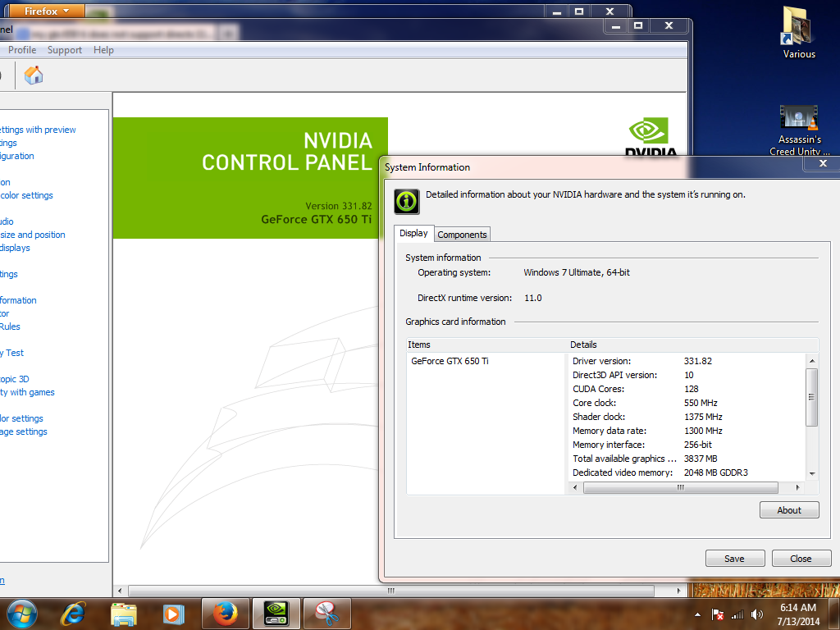Click the Home icon in NVIDIA toolbar
The image size is (840, 630).
(33, 75)
